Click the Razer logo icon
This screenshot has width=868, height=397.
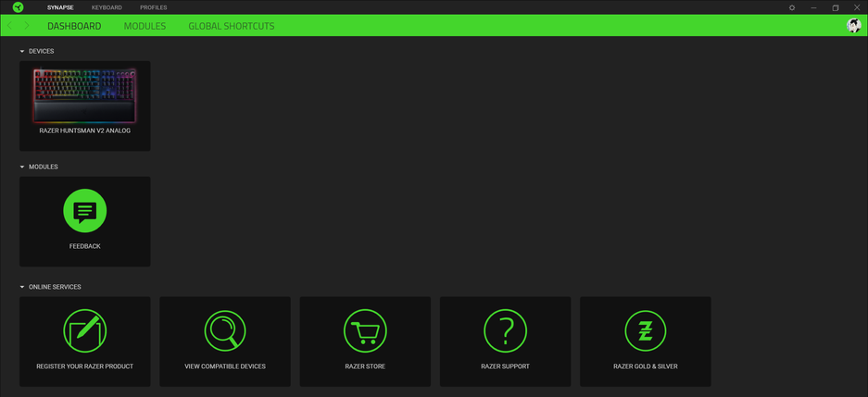(18, 7)
